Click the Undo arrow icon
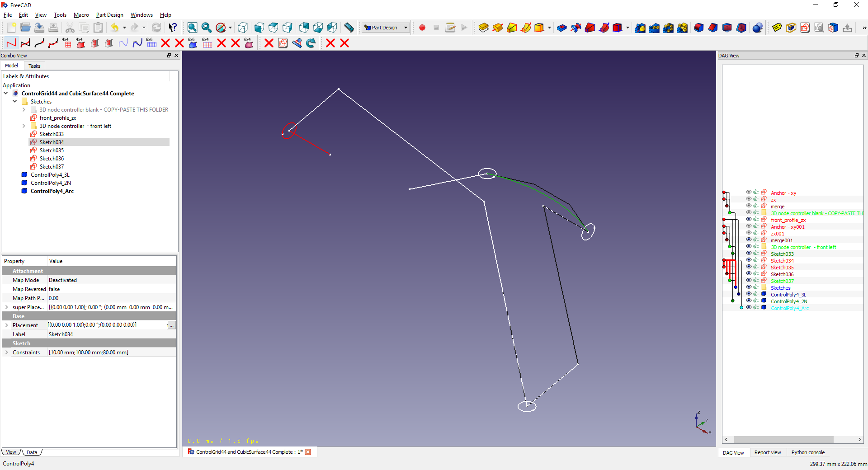The height and width of the screenshot is (470, 868). (x=114, y=28)
